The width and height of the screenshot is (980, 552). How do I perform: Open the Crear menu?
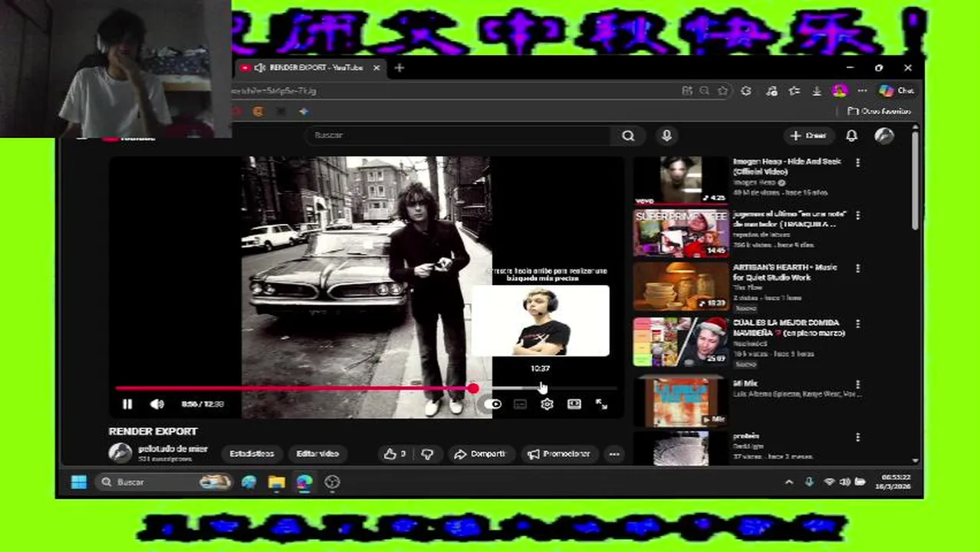click(x=809, y=136)
